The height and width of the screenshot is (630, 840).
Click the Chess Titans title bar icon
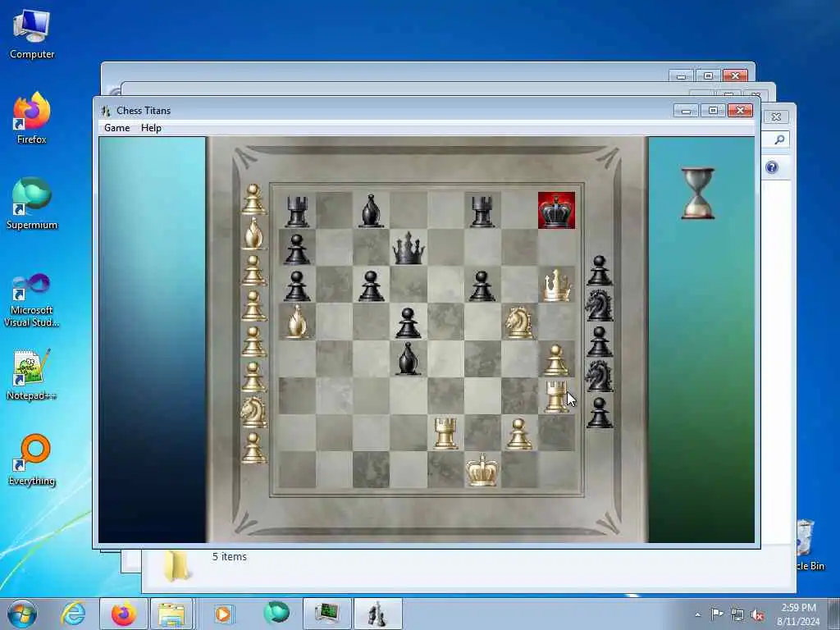pos(106,111)
